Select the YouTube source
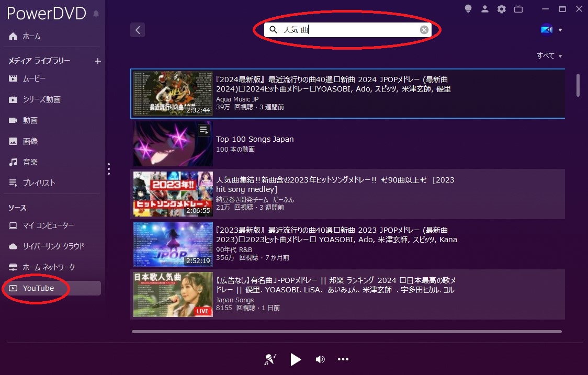 pyautogui.click(x=52, y=288)
